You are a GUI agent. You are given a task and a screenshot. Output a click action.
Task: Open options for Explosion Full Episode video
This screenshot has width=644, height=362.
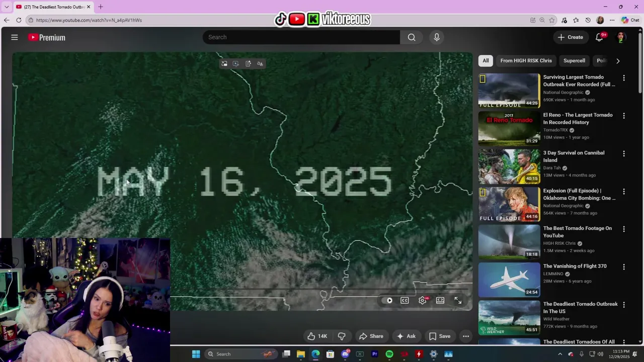(624, 192)
